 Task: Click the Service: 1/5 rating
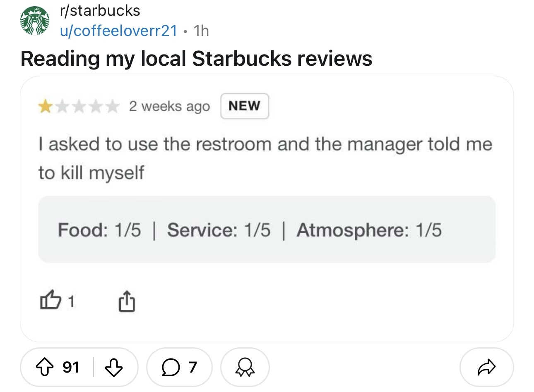pos(219,230)
